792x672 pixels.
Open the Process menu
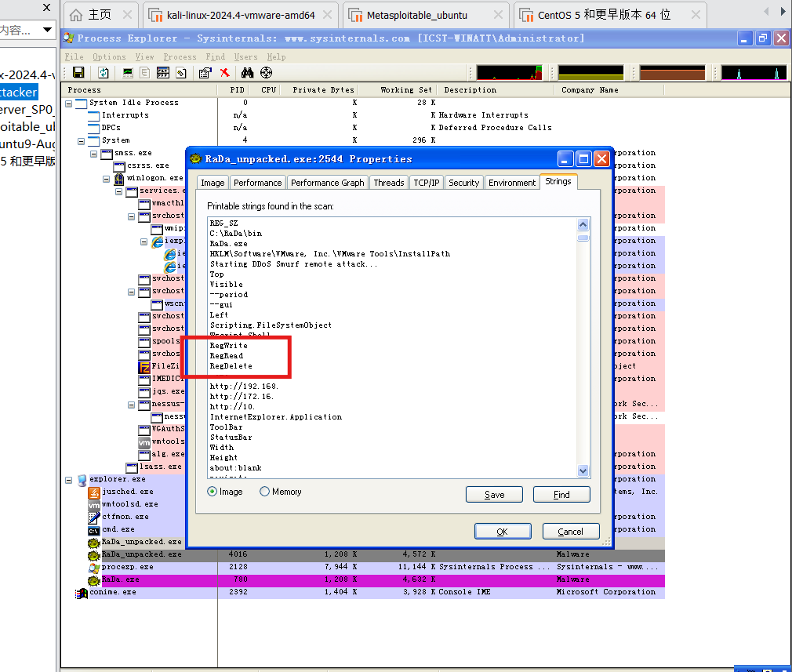click(180, 56)
